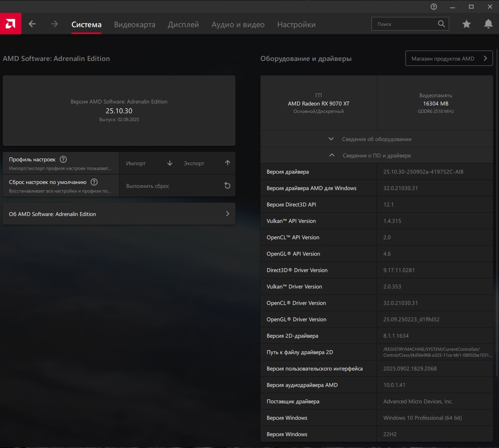This screenshot has width=499, height=448.
Task: Click the Видеопамять 16304 MB tile
Action: pyautogui.click(x=436, y=103)
